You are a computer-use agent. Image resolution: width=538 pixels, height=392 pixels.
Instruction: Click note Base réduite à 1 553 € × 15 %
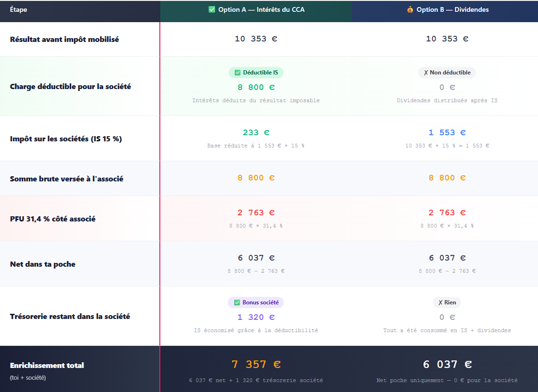256,146
